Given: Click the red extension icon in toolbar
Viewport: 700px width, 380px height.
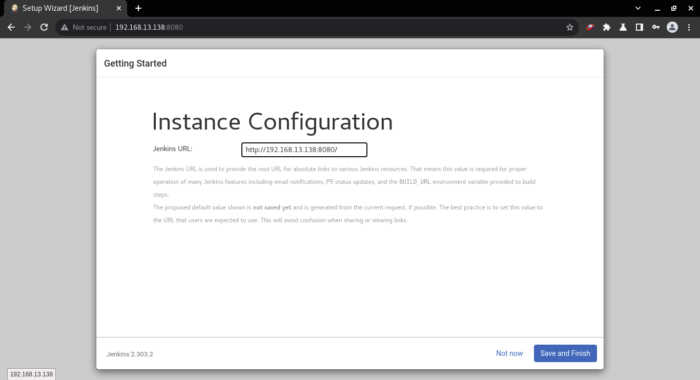Looking at the screenshot, I should [590, 27].
